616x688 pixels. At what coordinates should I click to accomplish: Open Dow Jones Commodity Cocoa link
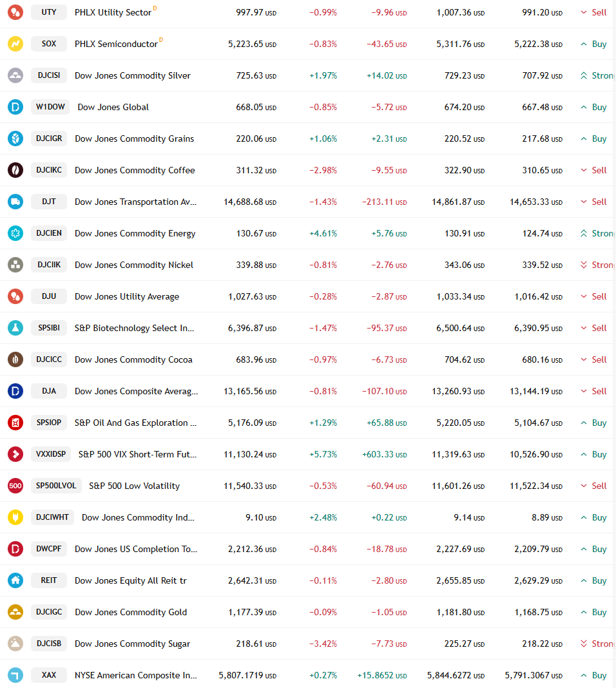click(x=133, y=360)
